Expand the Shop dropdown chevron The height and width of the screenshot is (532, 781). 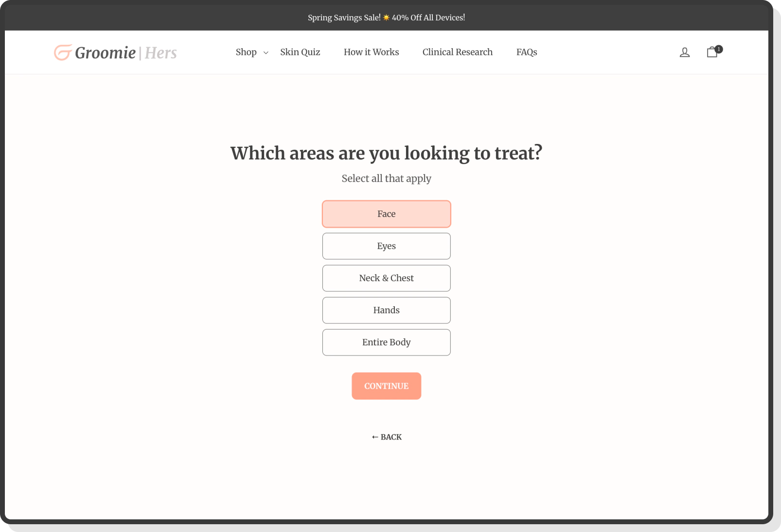(265, 53)
